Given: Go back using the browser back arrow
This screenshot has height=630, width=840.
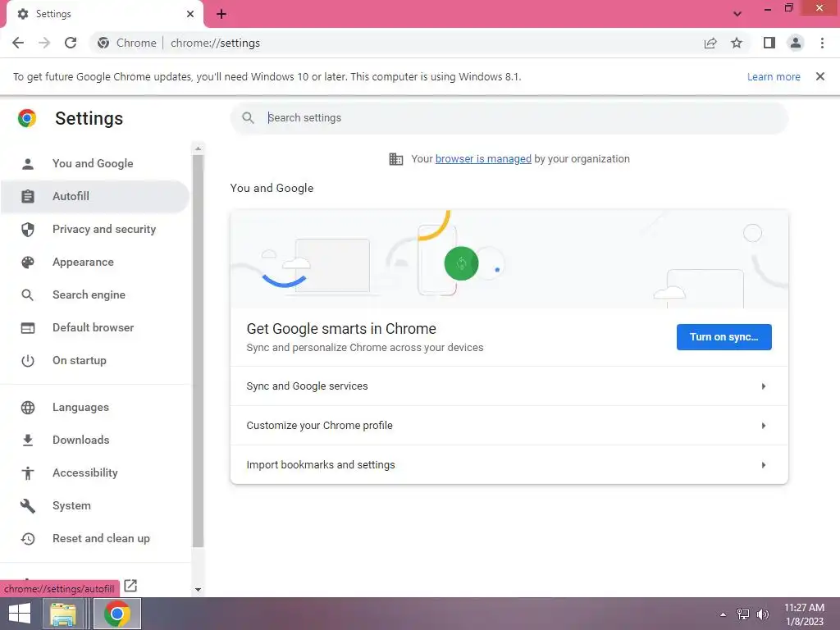Looking at the screenshot, I should [x=18, y=43].
